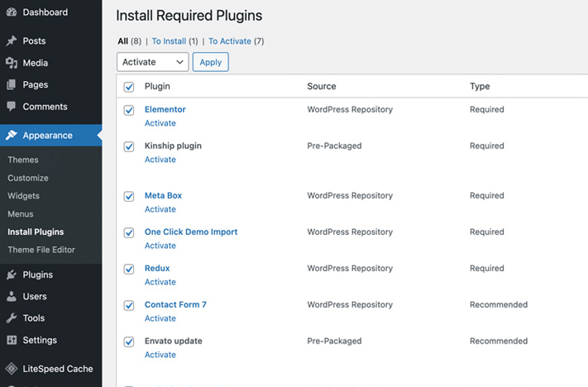Open Settings menu item
This screenshot has height=387, width=588.
coord(51,340)
